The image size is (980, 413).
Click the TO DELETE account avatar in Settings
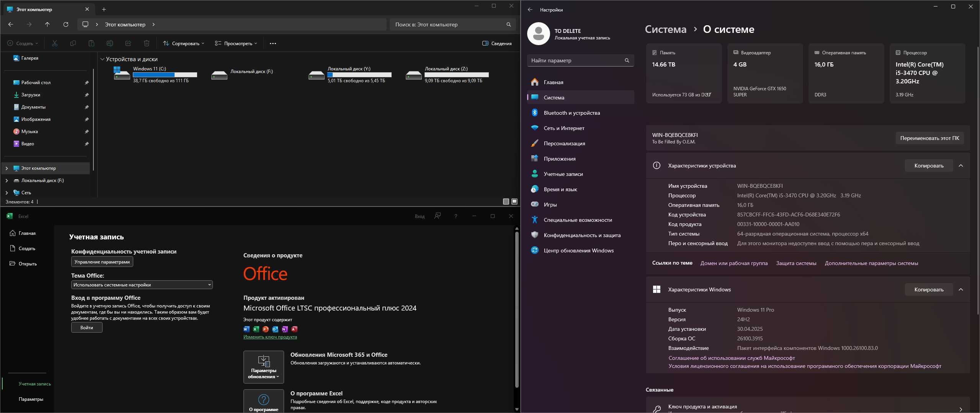tap(538, 34)
